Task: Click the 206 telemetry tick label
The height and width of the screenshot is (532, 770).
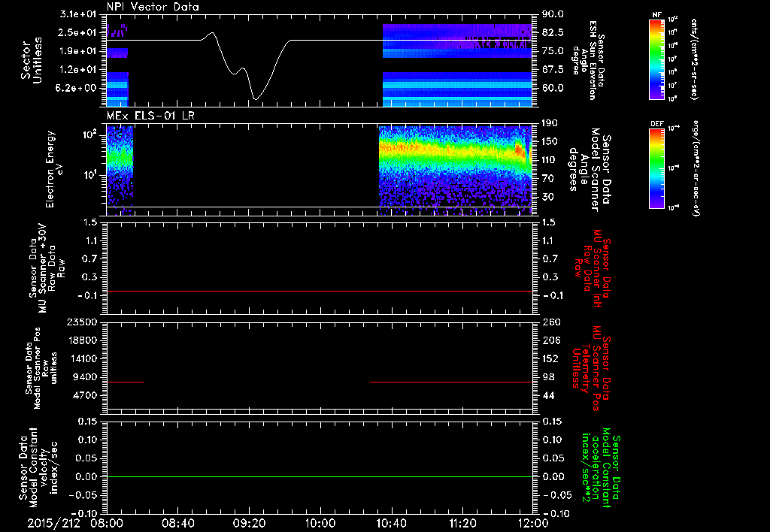Action: pos(550,340)
